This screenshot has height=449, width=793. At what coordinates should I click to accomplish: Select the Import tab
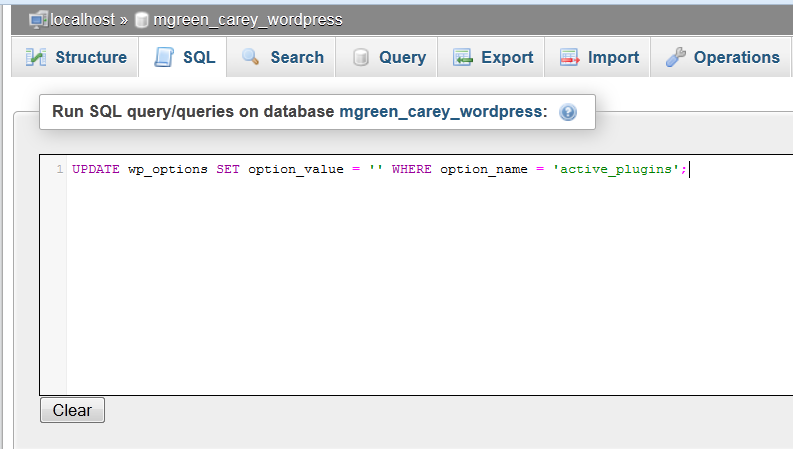click(613, 58)
